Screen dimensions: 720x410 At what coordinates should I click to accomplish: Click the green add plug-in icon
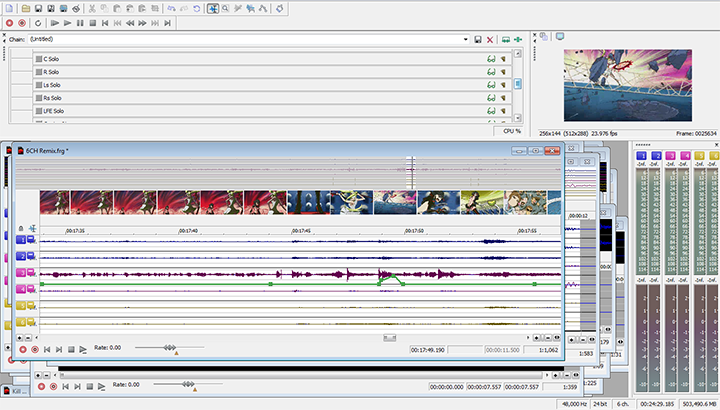pos(519,39)
